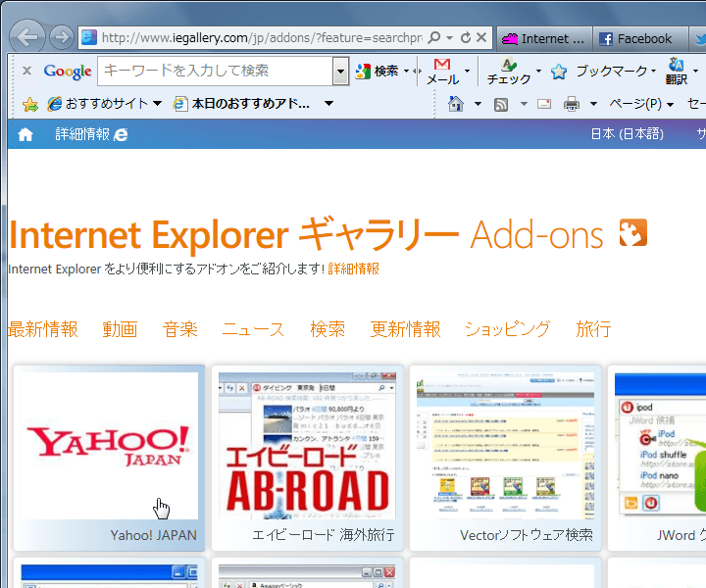Switch to the Internet ... tab
The width and height of the screenshot is (706, 588).
(x=544, y=39)
